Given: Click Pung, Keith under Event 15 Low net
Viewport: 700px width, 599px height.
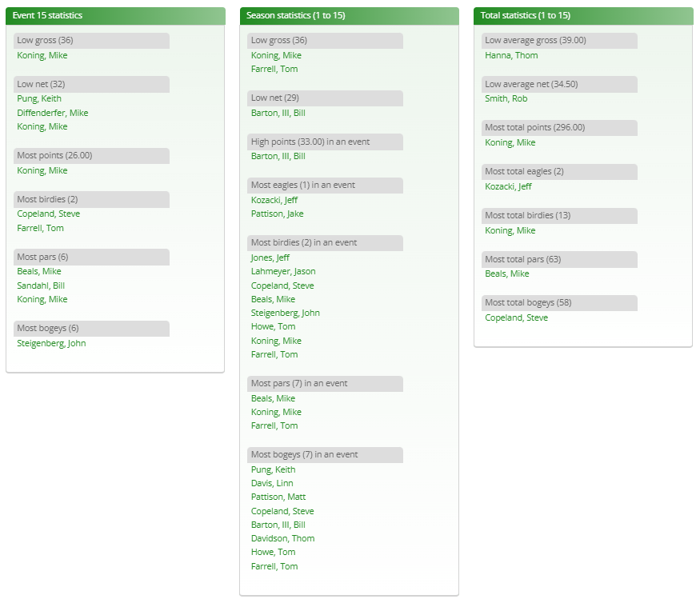Looking at the screenshot, I should pyautogui.click(x=39, y=98).
